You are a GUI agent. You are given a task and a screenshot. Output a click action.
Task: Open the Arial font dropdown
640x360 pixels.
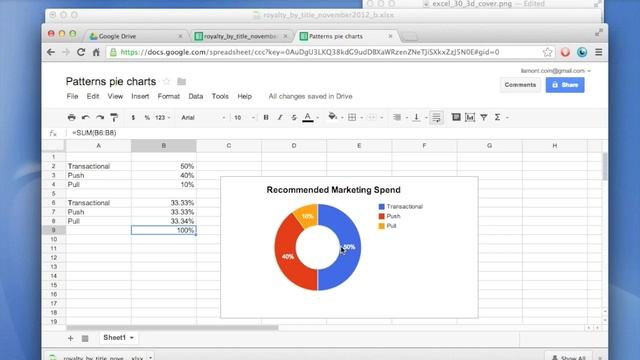coord(203,118)
